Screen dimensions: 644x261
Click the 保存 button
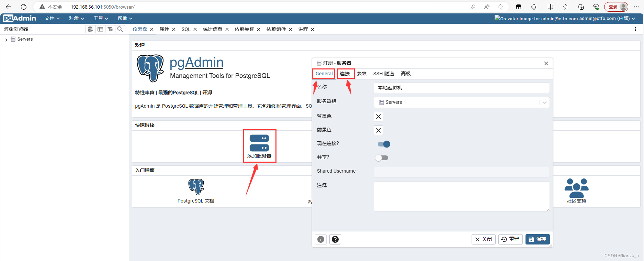tap(538, 239)
